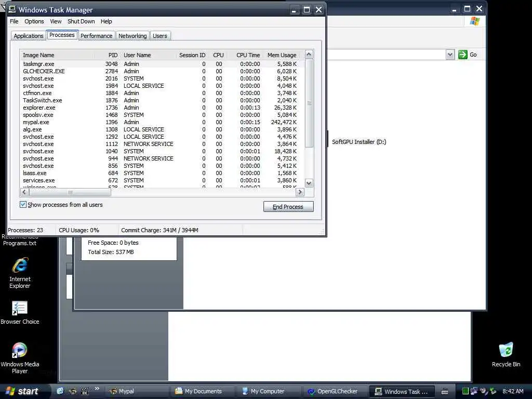Select svchost.exe with PID 2016
Screen dimensions: 532x399
point(162,78)
